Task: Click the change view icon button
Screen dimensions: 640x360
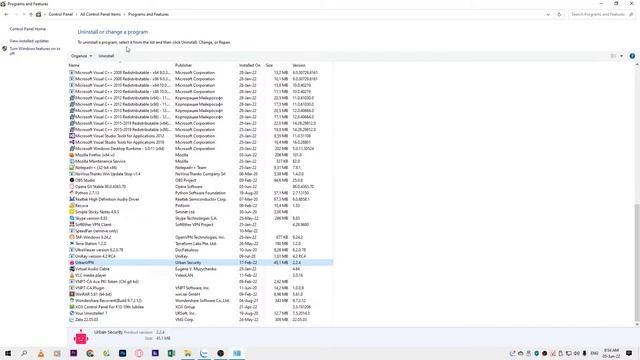Action: 613,56
